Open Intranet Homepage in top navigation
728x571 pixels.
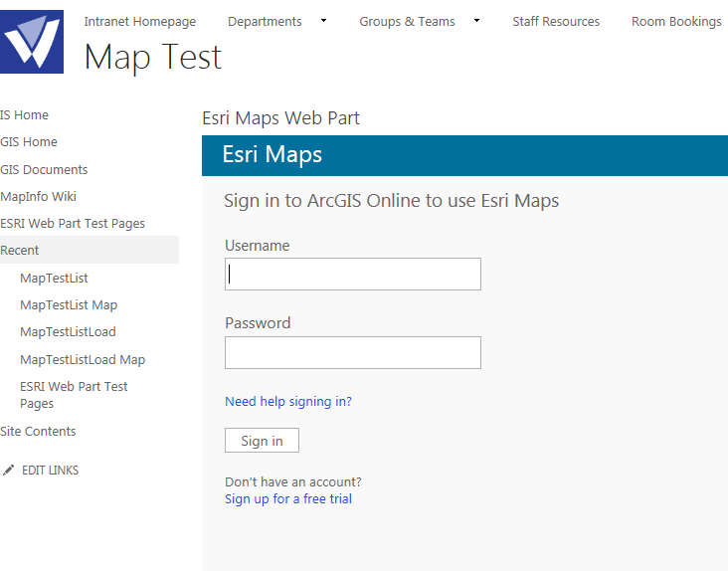pyautogui.click(x=140, y=22)
